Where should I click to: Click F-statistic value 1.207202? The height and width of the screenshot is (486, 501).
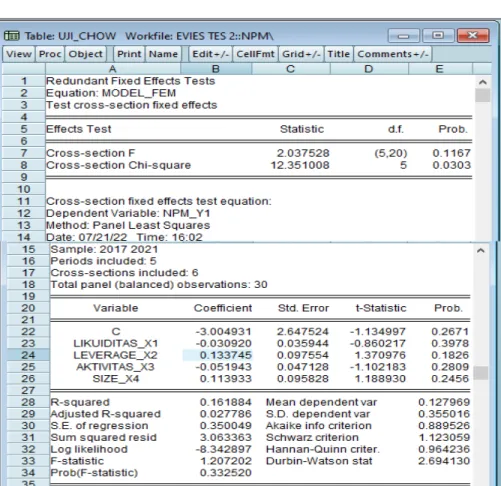(x=225, y=461)
